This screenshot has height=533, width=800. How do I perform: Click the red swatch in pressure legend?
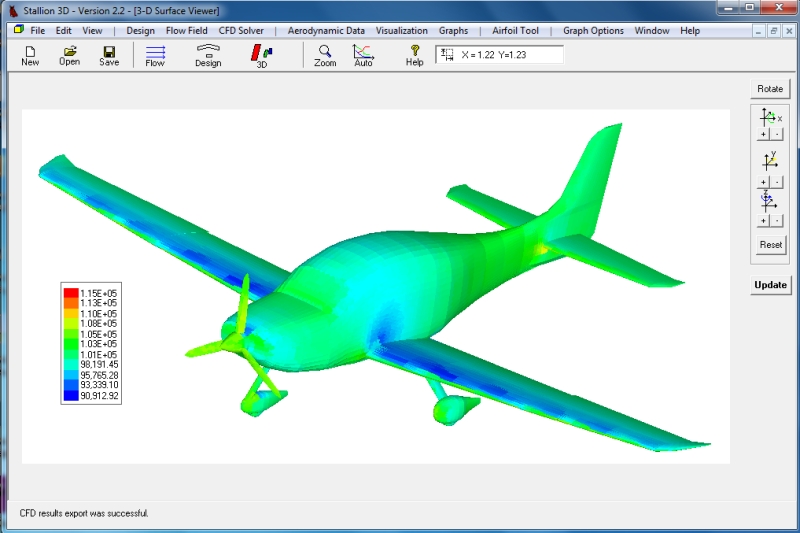point(70,293)
